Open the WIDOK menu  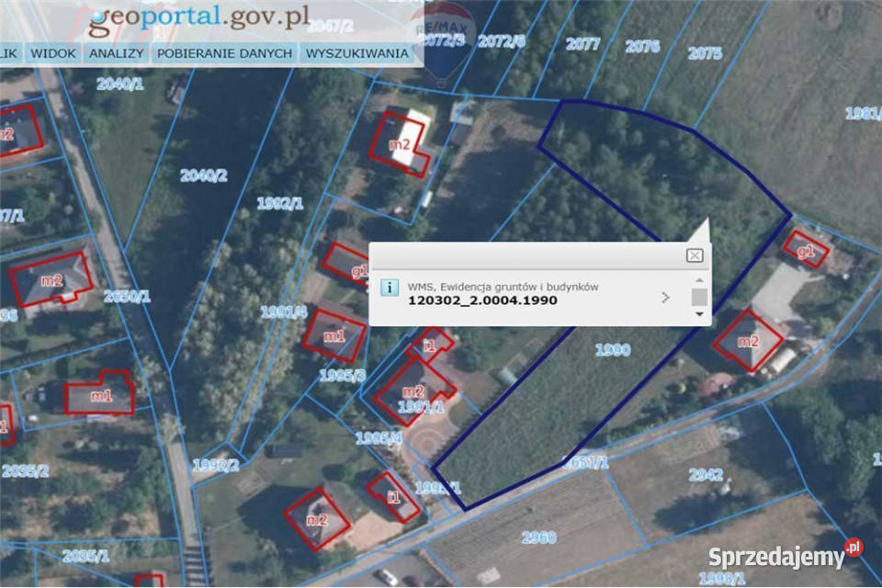[53, 53]
